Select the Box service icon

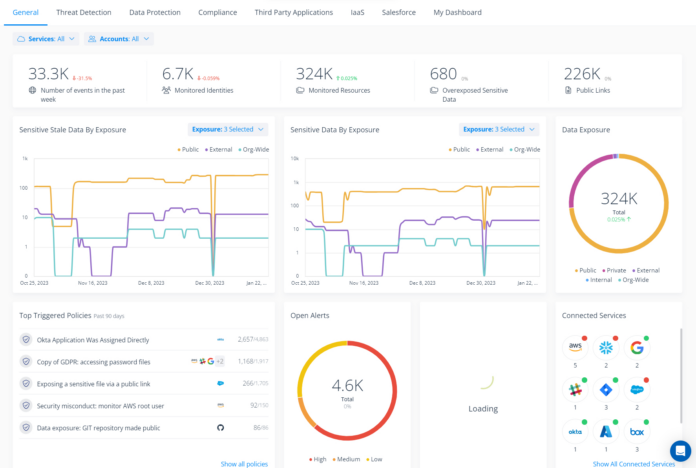click(x=636, y=433)
